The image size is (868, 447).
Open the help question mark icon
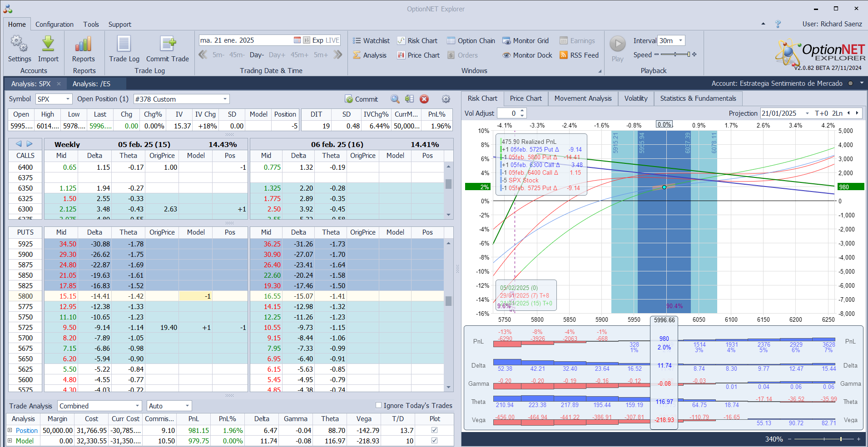tap(778, 24)
